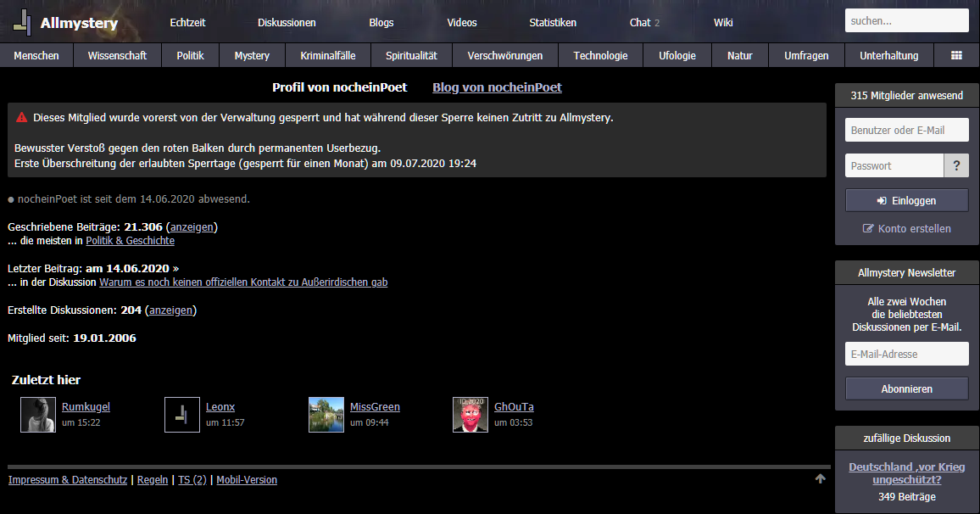Click the Allmystery logo icon

tap(23, 23)
